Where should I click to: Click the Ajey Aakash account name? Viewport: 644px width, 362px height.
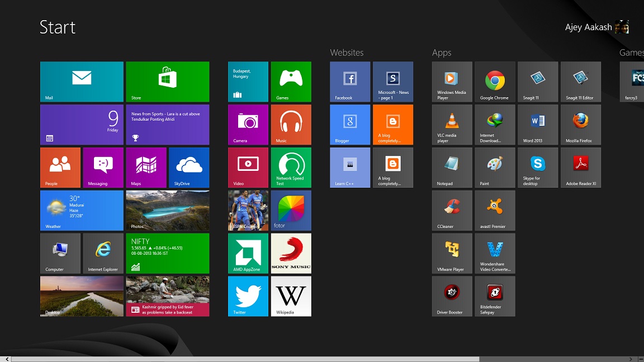[x=588, y=27]
